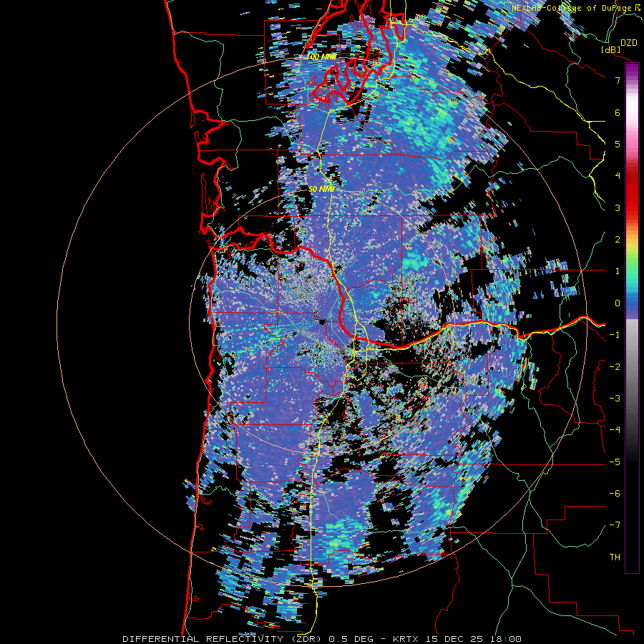Click the positive 1 scale label
Image resolution: width=644 pixels, height=644 pixels.
[618, 271]
